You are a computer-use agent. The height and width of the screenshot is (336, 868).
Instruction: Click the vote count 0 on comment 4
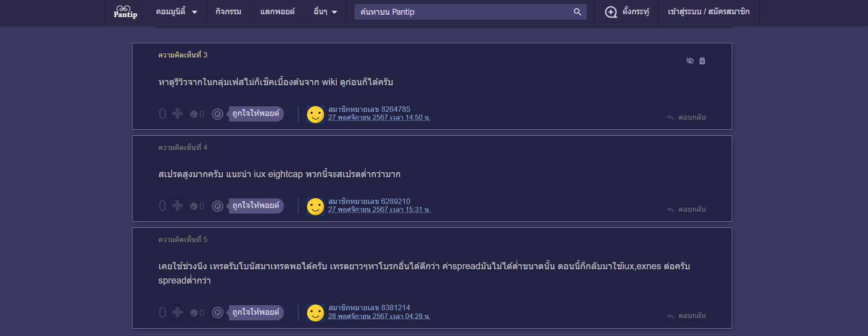pos(162,206)
